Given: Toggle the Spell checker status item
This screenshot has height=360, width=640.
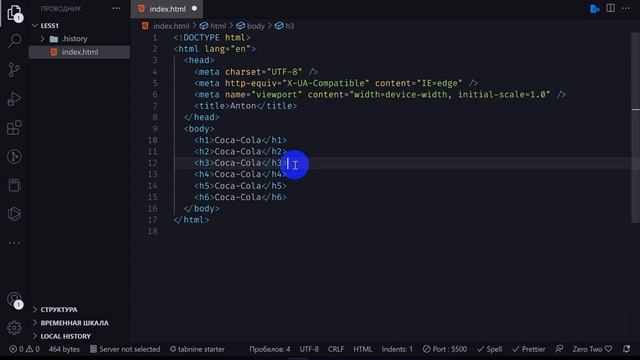Looking at the screenshot, I should [x=490, y=349].
